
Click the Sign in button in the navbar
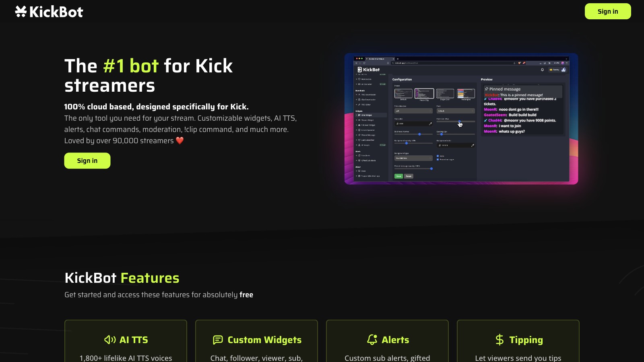607,11
